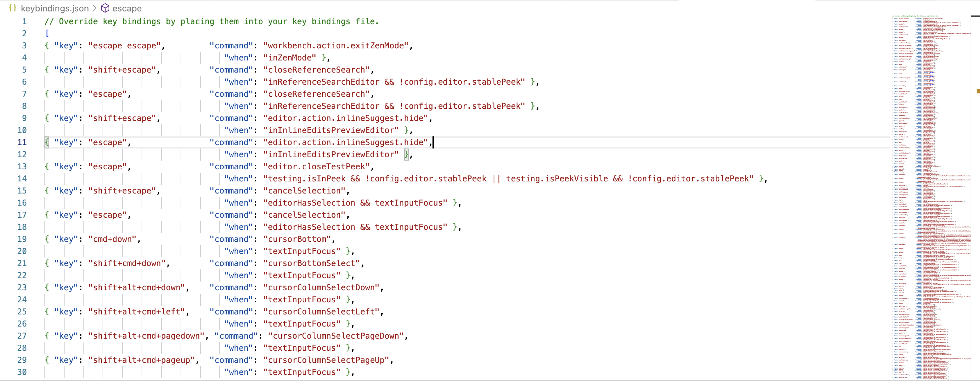This screenshot has width=980, height=385.
Task: Click the opening square bracket on line 2
Action: pyautogui.click(x=47, y=34)
